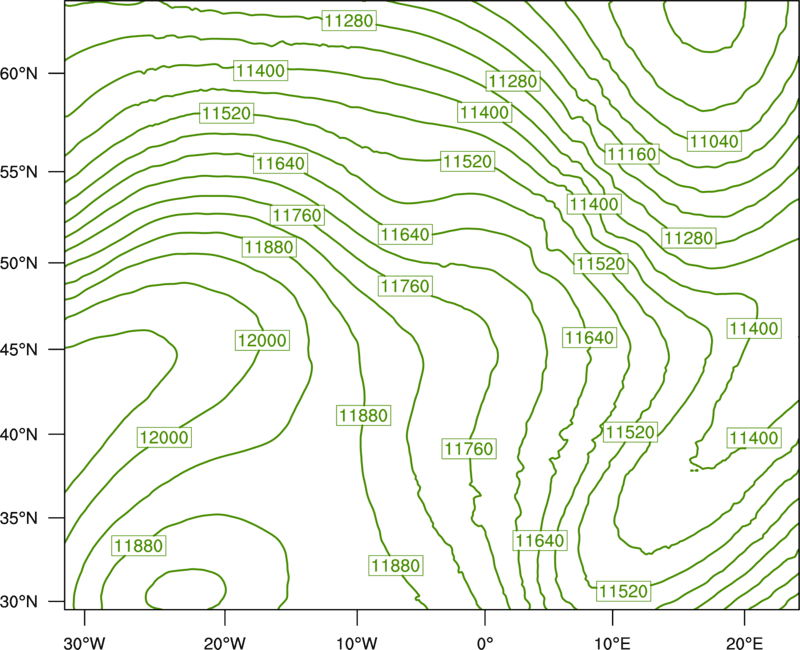Click the 12000 contour label at 40°N latitude

pos(164,437)
